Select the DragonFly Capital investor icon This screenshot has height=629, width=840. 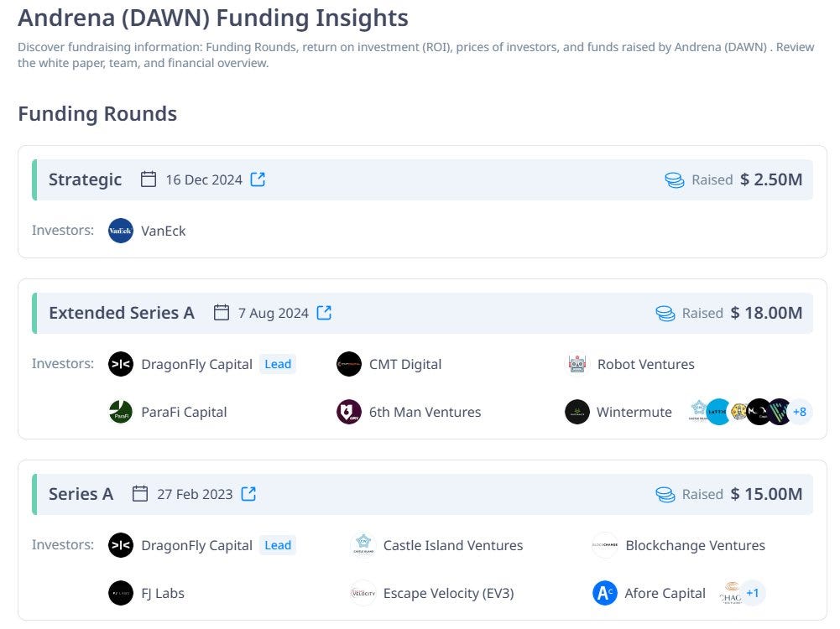(x=121, y=364)
